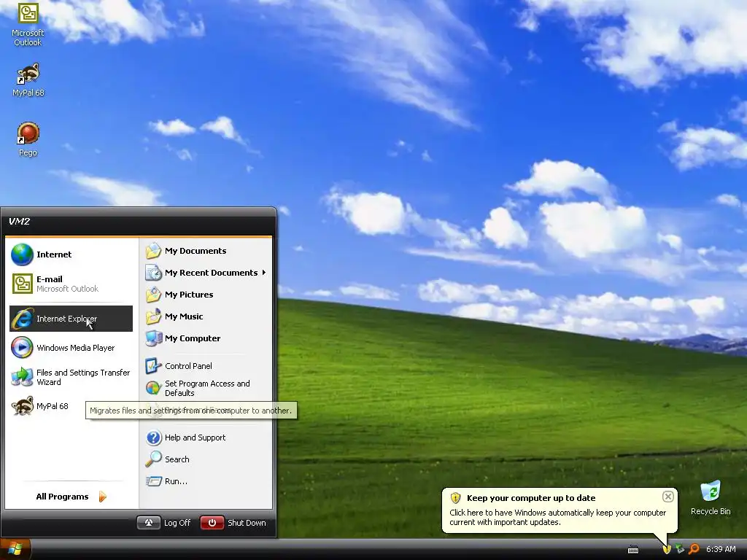Open the Run... dialog

coord(207,481)
